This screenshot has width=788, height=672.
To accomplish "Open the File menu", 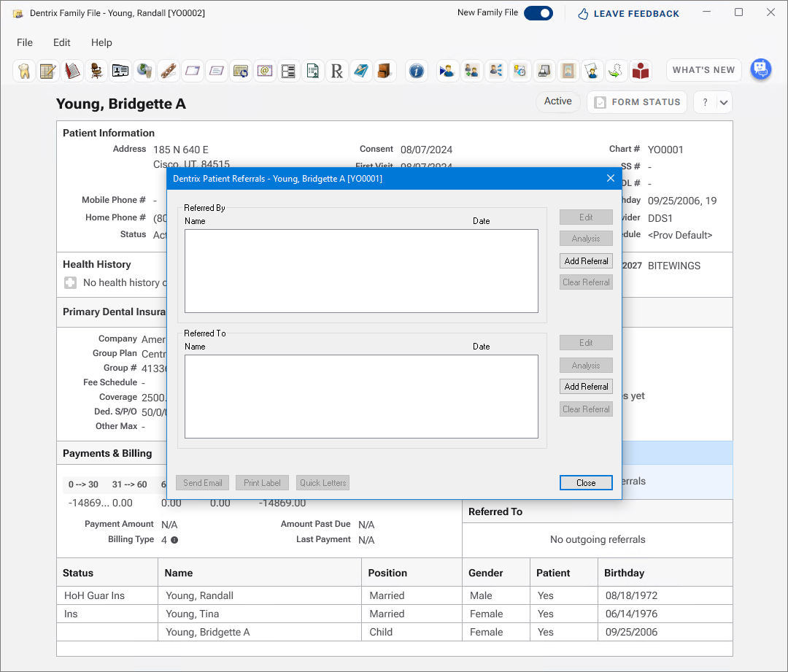I will [x=25, y=43].
